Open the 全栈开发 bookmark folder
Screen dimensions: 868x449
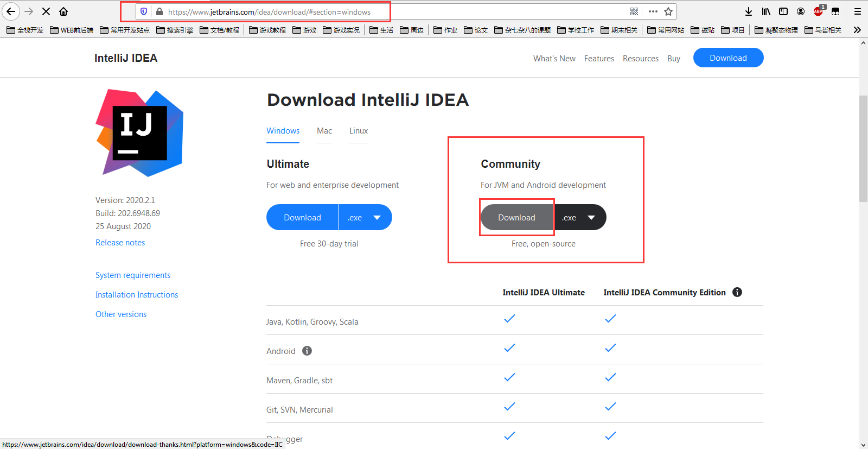(25, 30)
